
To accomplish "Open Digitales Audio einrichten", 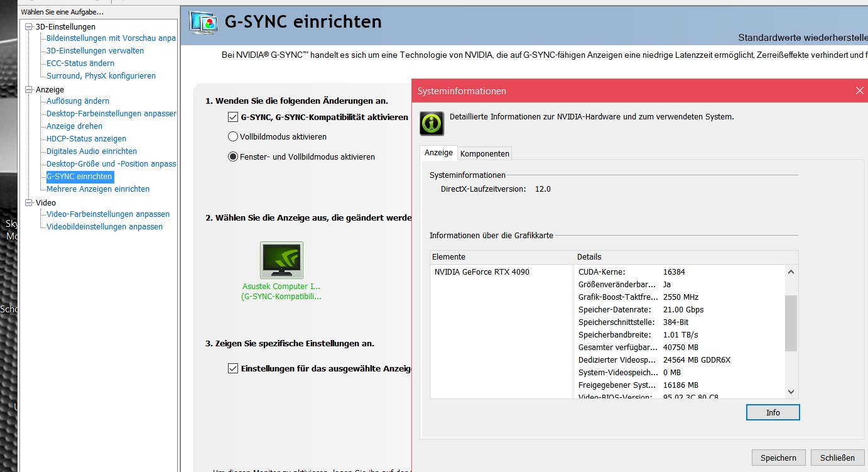I will 92,151.
